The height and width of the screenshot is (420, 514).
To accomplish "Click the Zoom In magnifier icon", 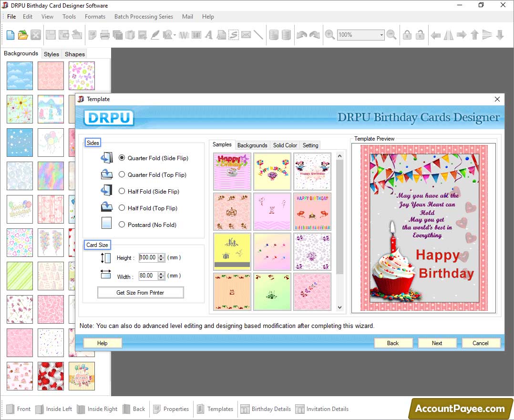I will click(329, 35).
